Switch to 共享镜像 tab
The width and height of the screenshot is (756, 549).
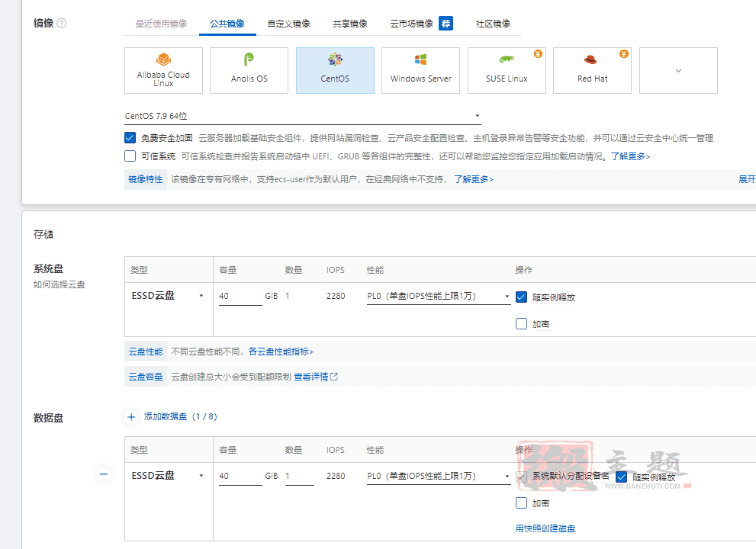[350, 24]
